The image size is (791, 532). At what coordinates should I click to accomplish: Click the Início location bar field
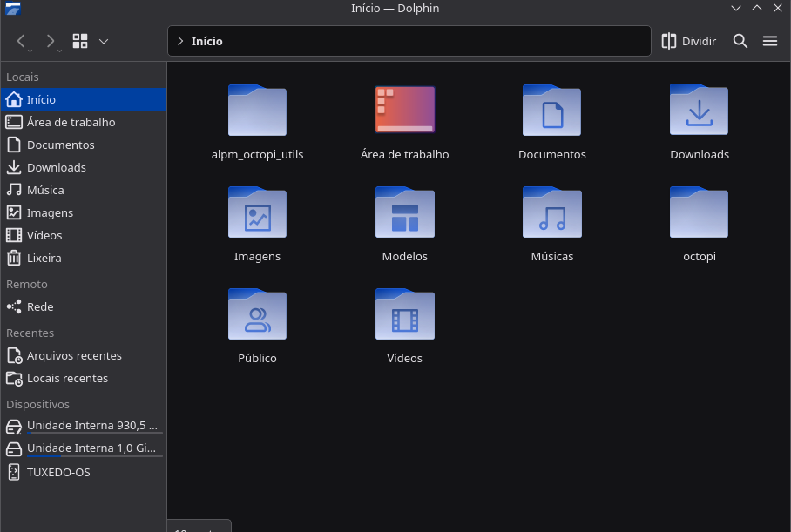pos(418,41)
